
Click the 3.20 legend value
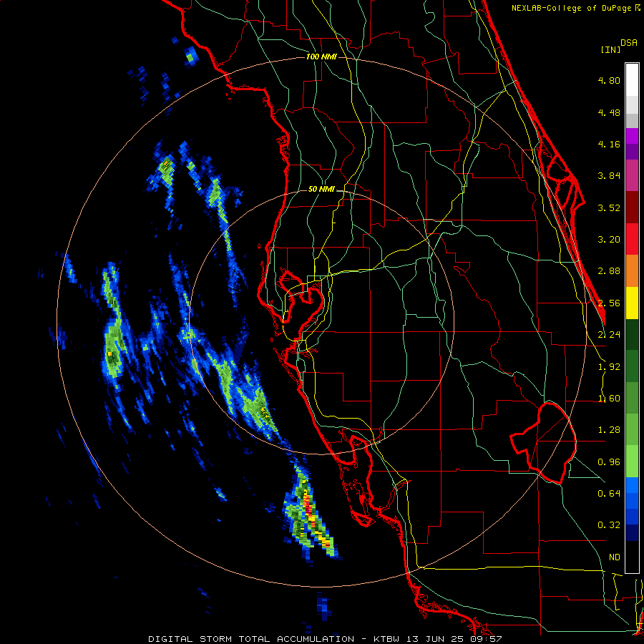tap(609, 240)
